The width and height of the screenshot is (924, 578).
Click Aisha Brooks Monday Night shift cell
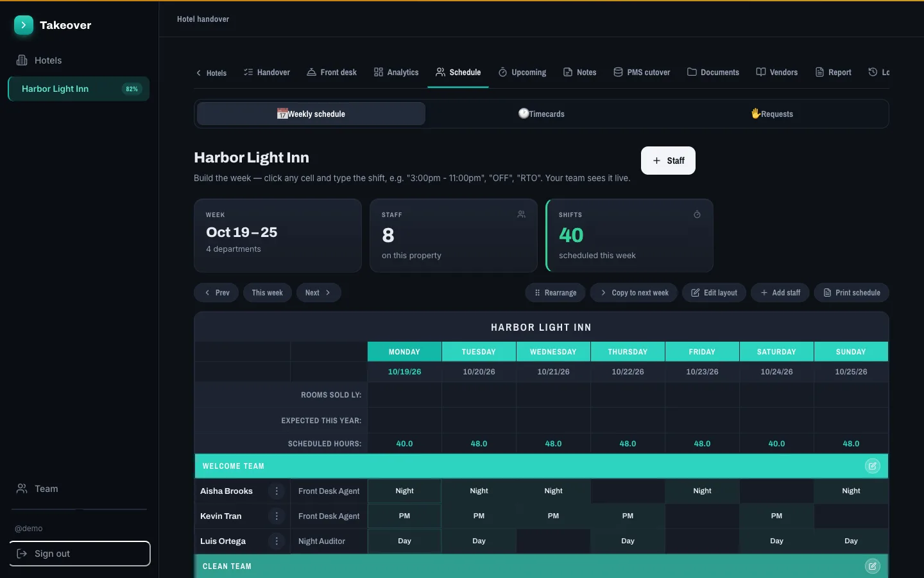[x=404, y=491]
